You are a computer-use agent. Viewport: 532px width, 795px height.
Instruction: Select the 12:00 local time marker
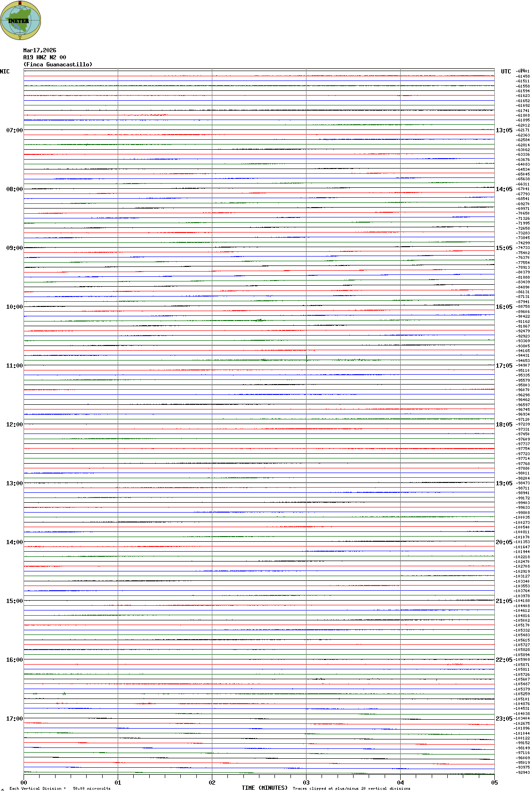click(x=14, y=425)
